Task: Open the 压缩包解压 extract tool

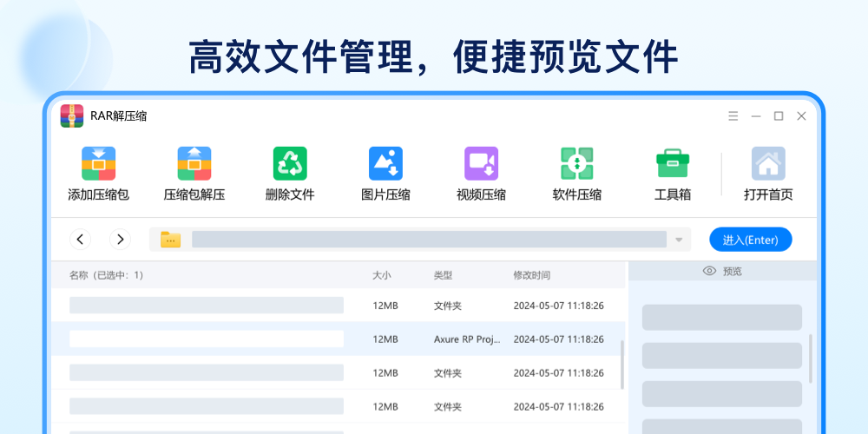Action: coord(194,163)
